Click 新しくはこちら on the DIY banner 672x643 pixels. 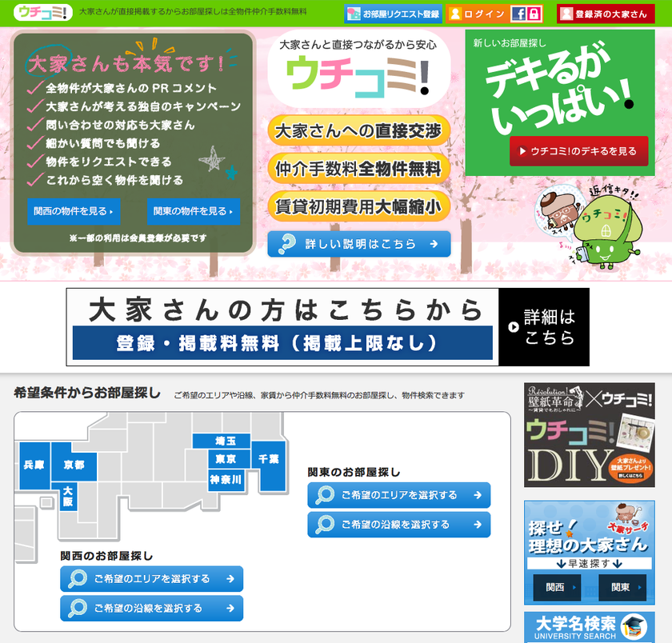[630, 475]
